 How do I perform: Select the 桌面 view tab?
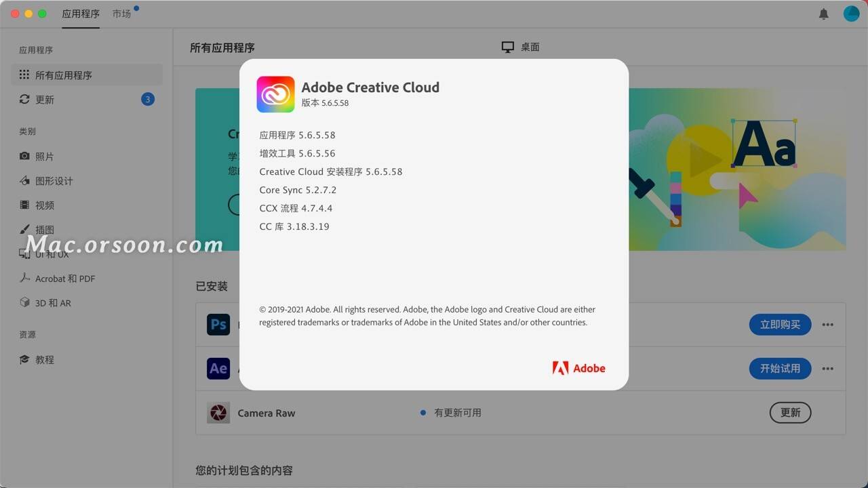point(521,47)
